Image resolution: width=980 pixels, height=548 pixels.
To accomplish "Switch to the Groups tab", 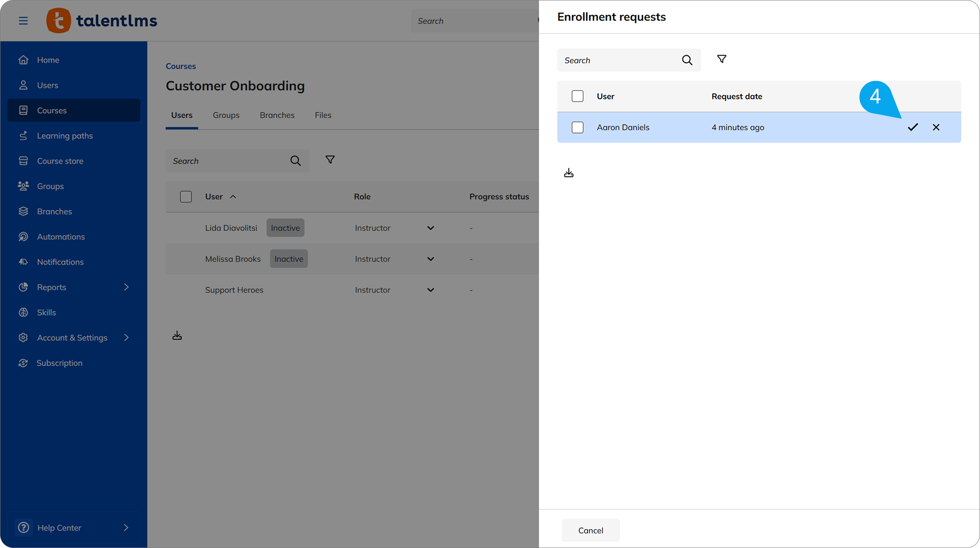I will 226,115.
